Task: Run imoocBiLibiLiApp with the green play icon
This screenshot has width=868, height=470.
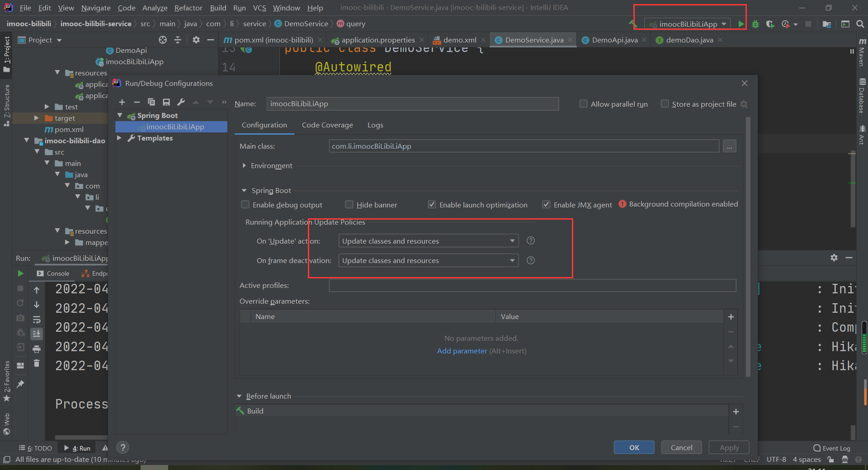Action: click(741, 24)
